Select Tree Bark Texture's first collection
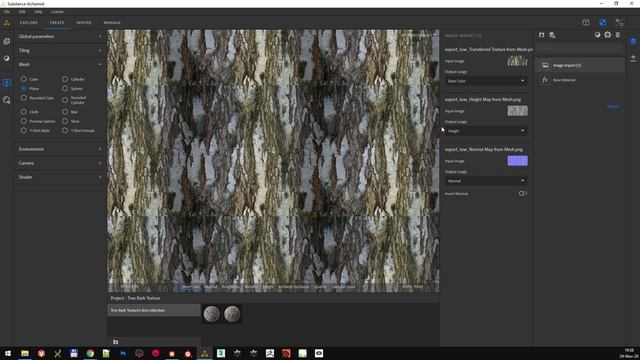The width and height of the screenshot is (640, 360). [x=154, y=310]
